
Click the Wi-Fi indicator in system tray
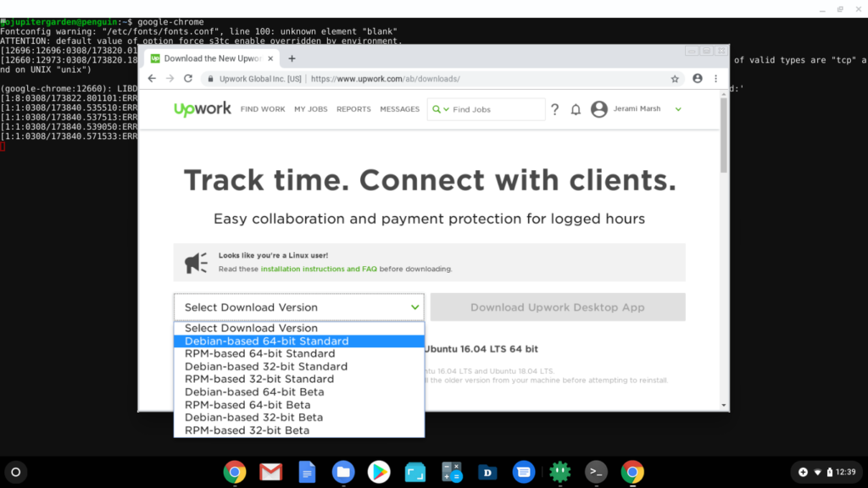click(818, 472)
